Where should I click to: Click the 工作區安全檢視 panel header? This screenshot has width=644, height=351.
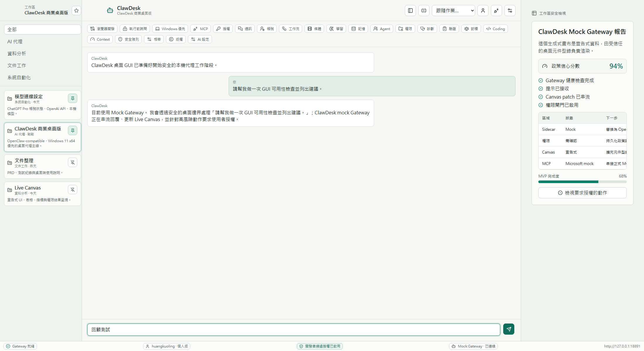coord(549,13)
